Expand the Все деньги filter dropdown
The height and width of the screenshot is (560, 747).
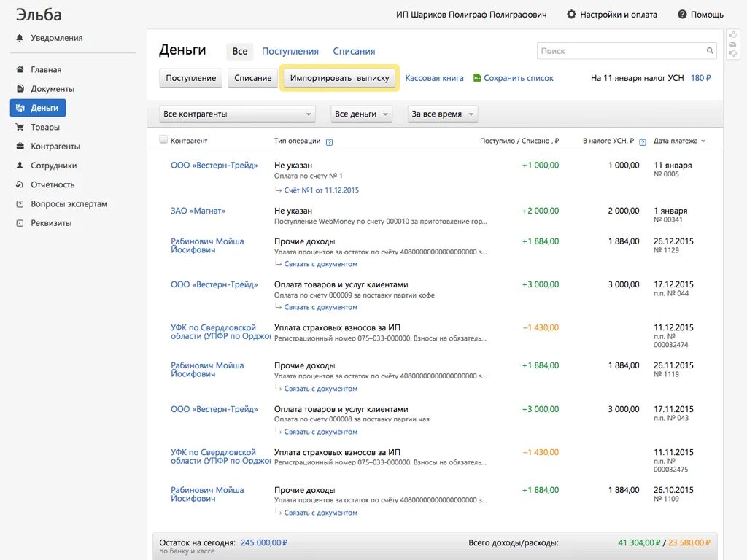(362, 114)
